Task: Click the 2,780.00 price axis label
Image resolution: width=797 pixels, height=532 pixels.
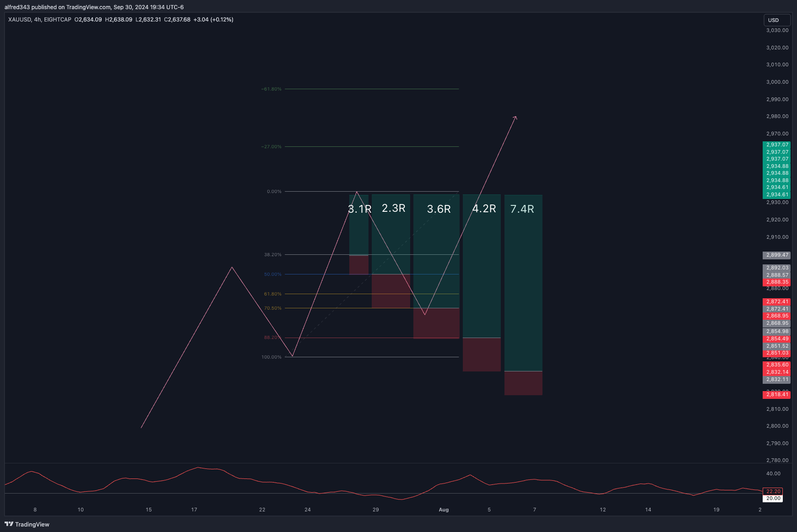Action: 777,461
